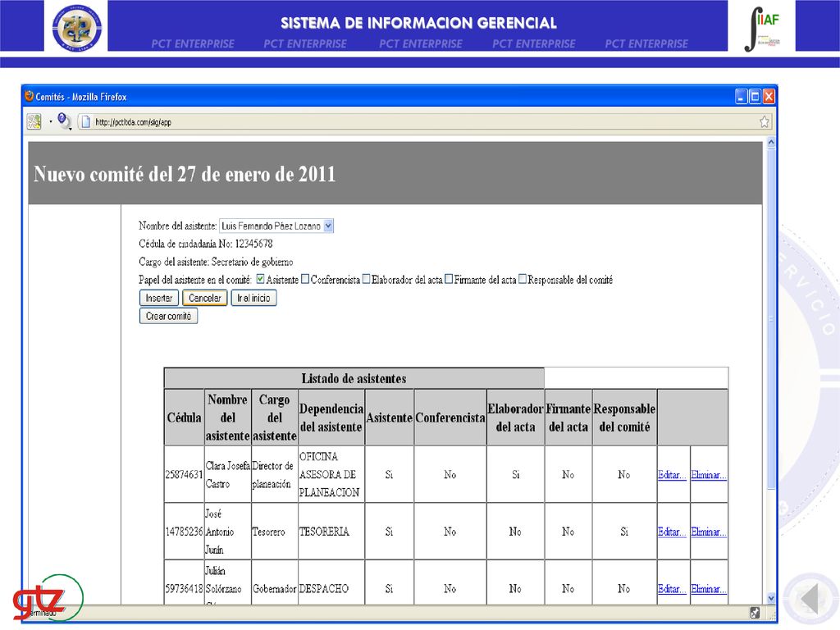Click the Crear comité button
840x630 pixels.
168,316
